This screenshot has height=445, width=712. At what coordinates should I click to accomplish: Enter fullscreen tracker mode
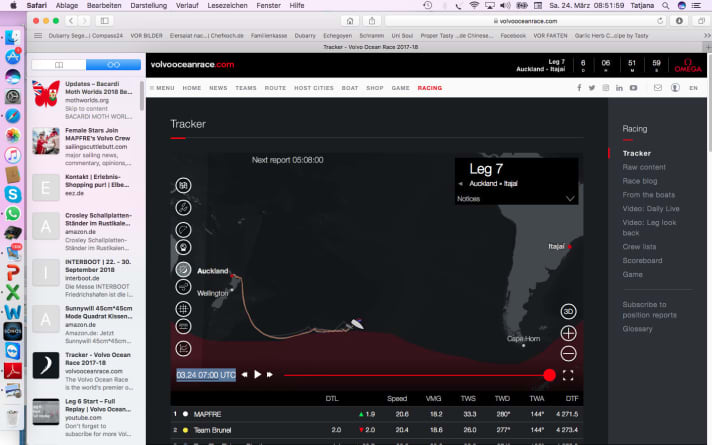coord(568,375)
